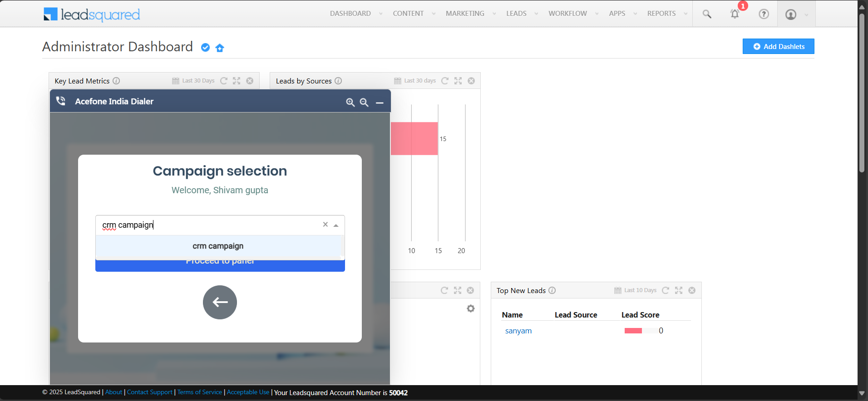Screen dimensions: 868x401
Task: Click scrollbar down arrow at bottom
Action: pos(862,393)
